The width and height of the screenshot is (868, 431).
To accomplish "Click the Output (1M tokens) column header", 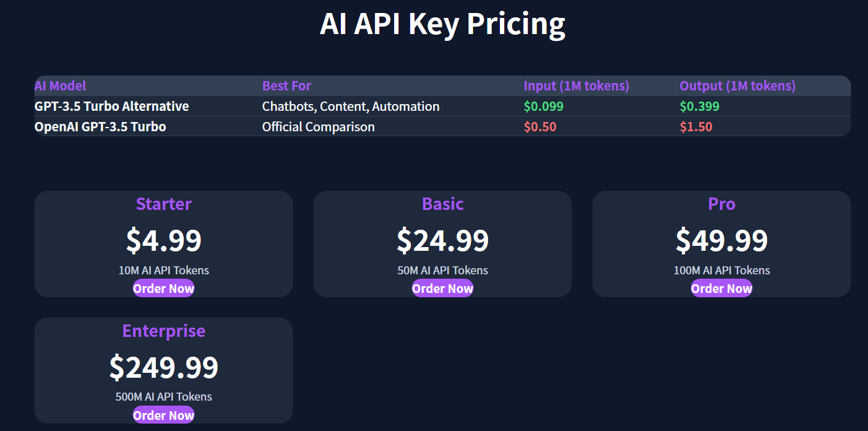I will pos(737,86).
